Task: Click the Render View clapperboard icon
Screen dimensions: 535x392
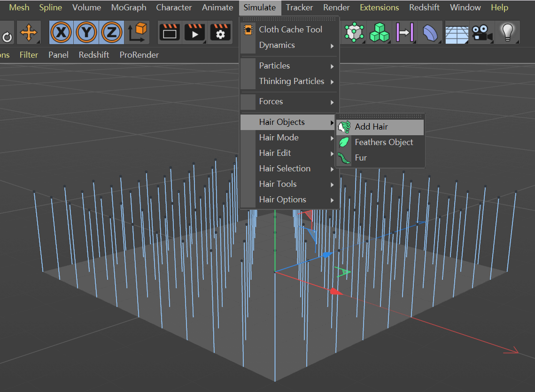Action: (x=170, y=32)
